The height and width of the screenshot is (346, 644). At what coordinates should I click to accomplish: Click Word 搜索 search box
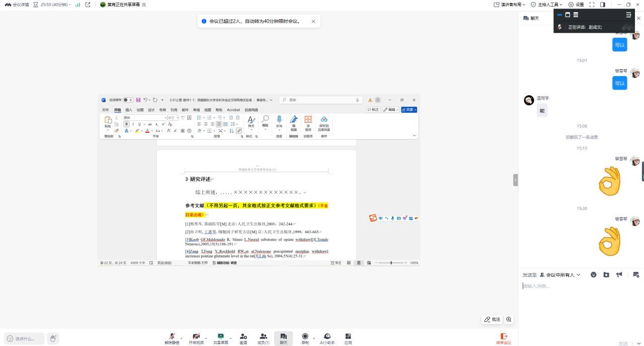click(320, 100)
